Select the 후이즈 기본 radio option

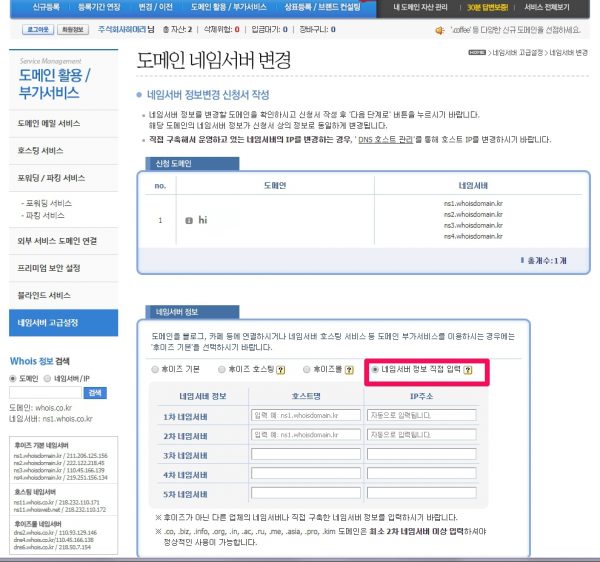pyautogui.click(x=155, y=369)
